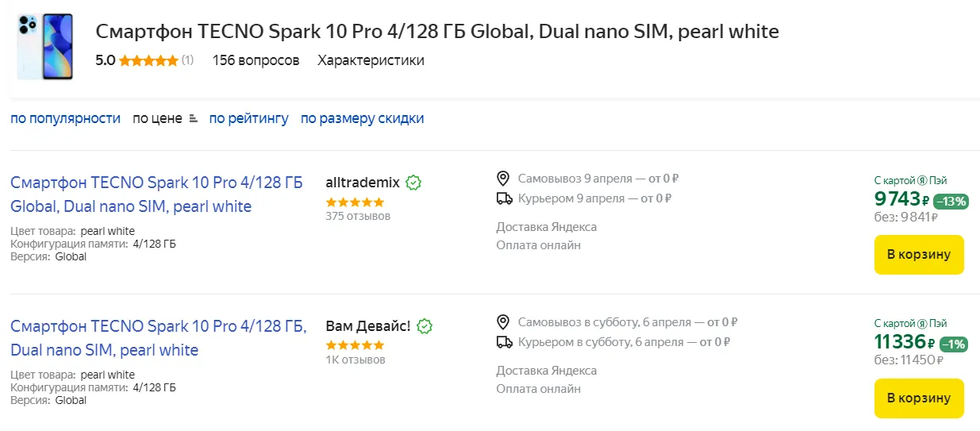Screen dimensions: 980x431
Task: Click the verified badge next to Вам Девайс!
Action: tap(425, 326)
